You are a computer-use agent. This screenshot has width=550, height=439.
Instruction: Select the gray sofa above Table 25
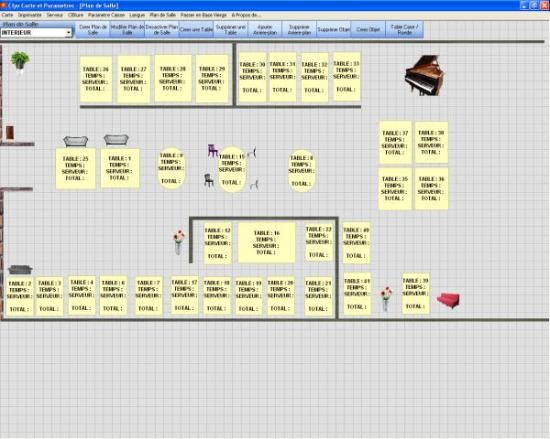(x=75, y=141)
